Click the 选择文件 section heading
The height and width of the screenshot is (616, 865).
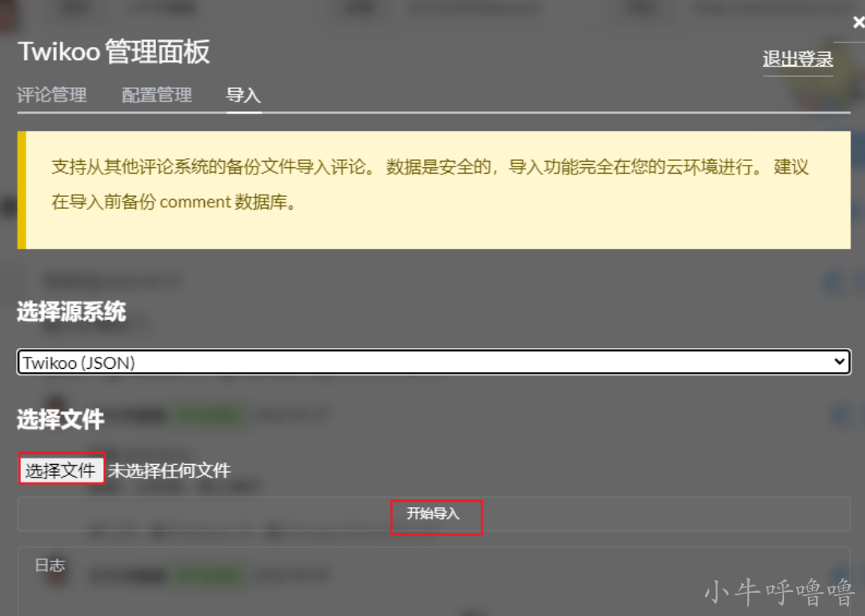pos(61,419)
